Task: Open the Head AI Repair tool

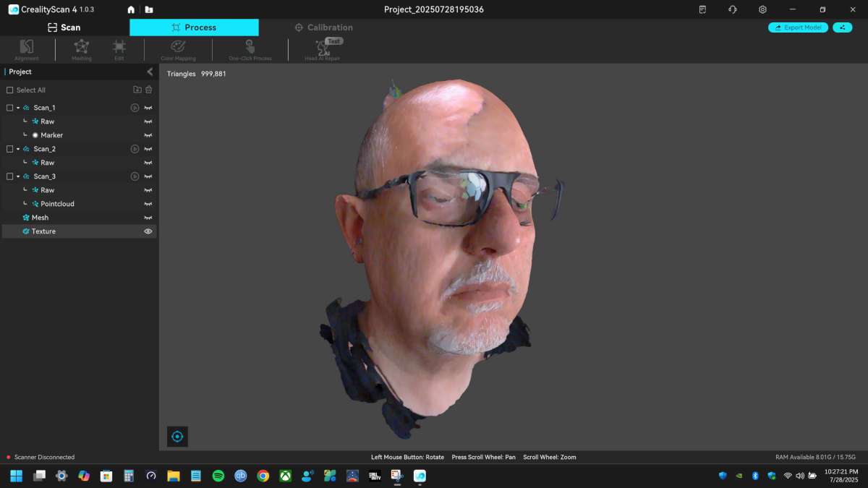Action: click(322, 49)
